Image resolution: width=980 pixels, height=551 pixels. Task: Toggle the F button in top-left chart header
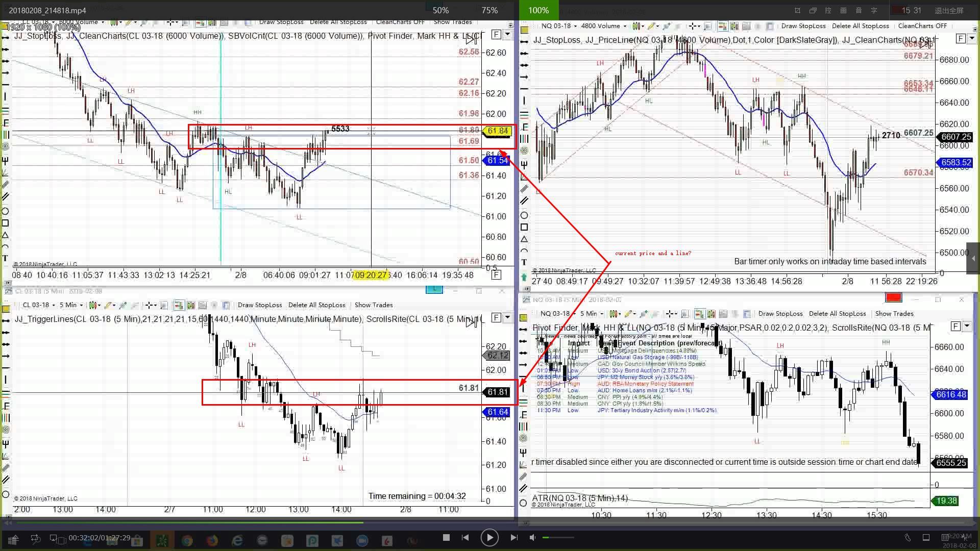pyautogui.click(x=496, y=35)
